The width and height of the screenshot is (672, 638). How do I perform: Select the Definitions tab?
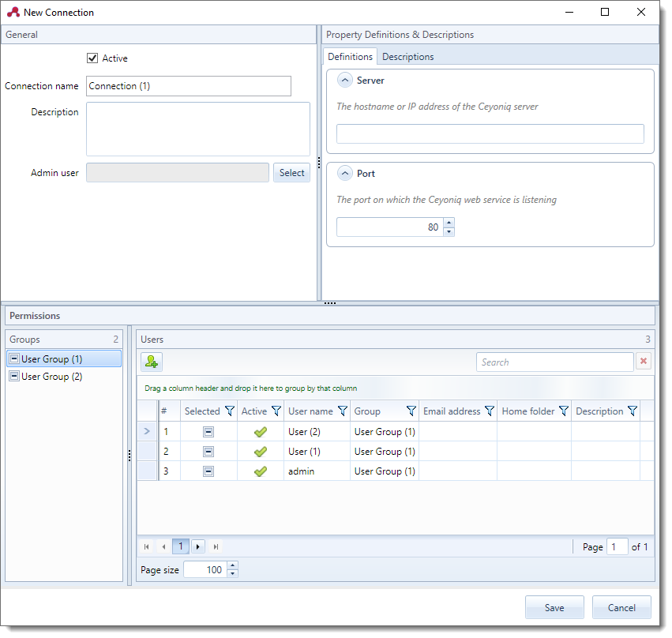point(350,57)
